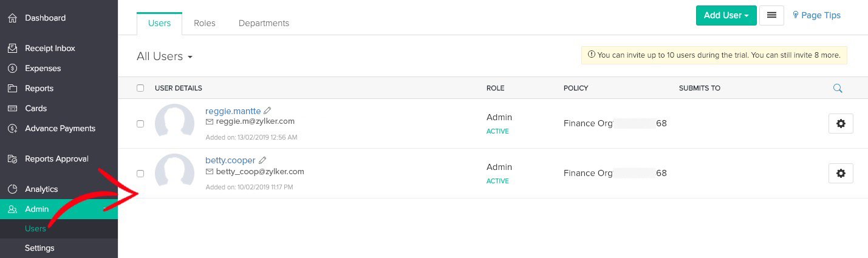This screenshot has width=868, height=258.
Task: Click pencil edit icon beside betty.cooper
Action: tap(262, 161)
